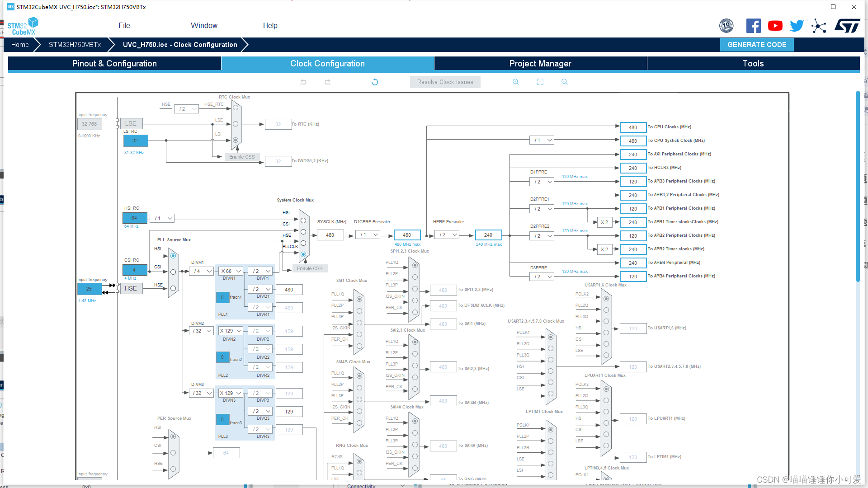Open the YouTube channel icon
The image size is (868, 488).
coord(775,26)
